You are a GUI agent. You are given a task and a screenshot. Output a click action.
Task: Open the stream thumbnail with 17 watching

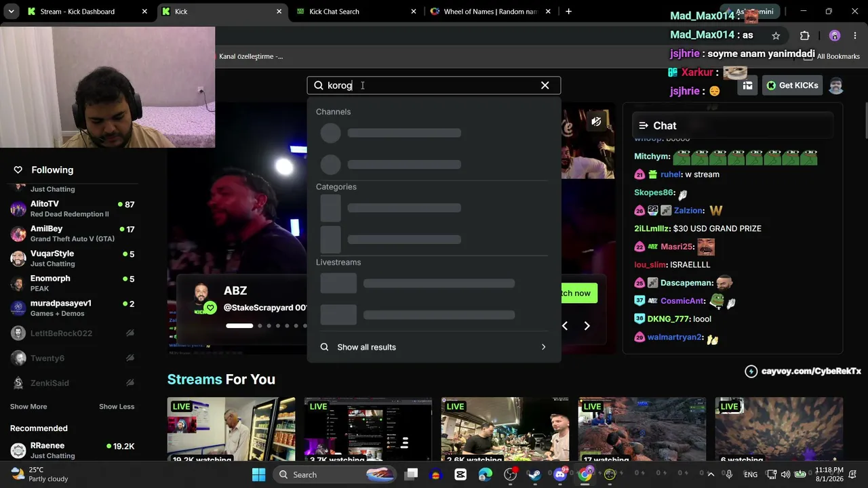coord(642,429)
